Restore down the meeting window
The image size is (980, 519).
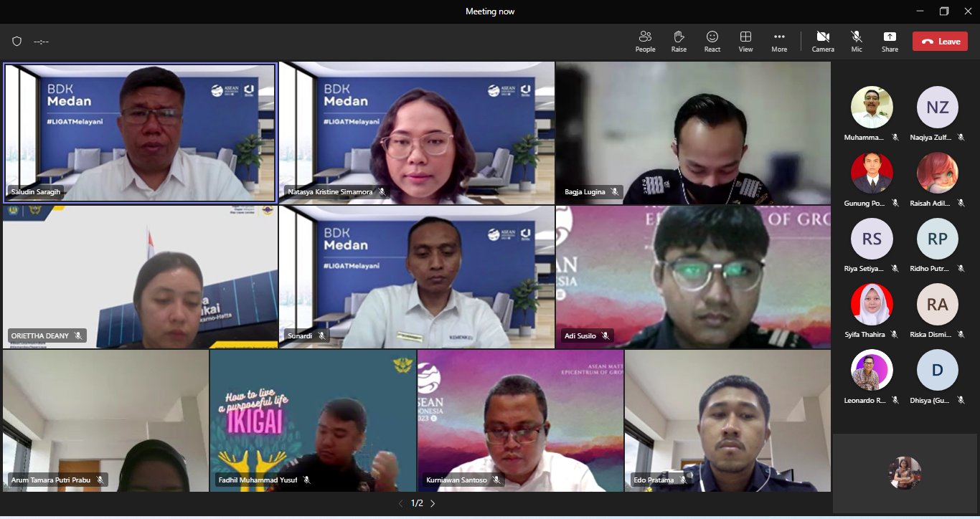click(x=944, y=11)
